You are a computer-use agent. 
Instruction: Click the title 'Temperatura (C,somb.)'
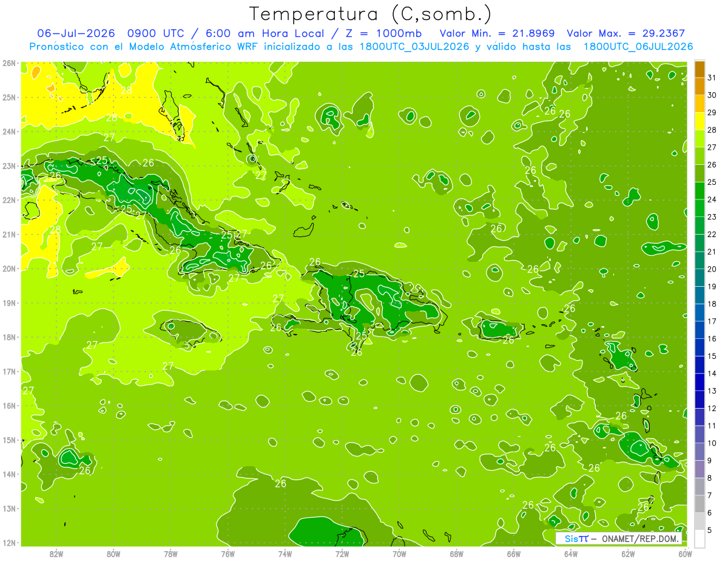click(371, 14)
